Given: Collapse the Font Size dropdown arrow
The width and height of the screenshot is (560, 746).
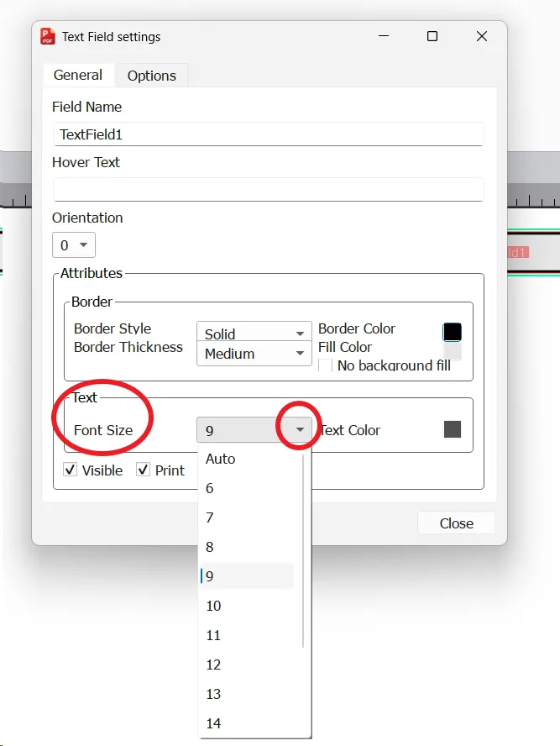Looking at the screenshot, I should (x=300, y=430).
